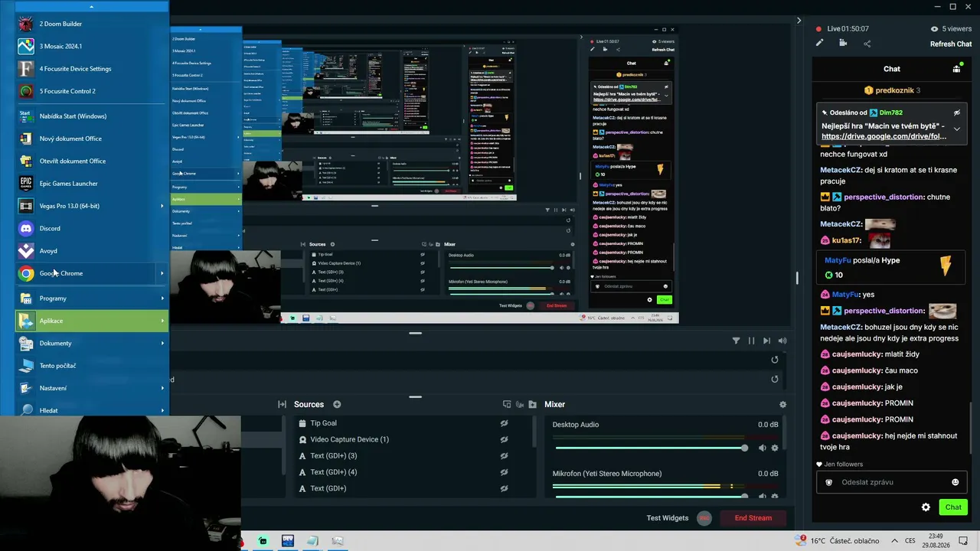Open Tento počítač from Start menu
The image size is (980, 551).
pos(92,366)
